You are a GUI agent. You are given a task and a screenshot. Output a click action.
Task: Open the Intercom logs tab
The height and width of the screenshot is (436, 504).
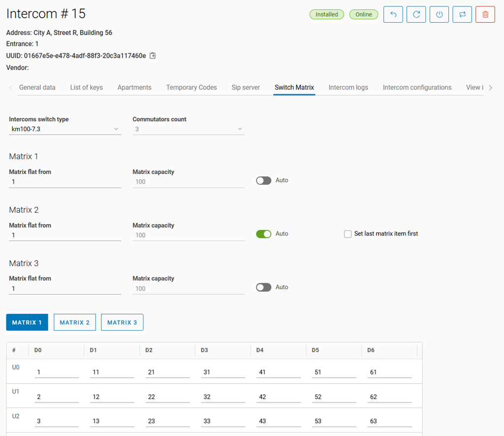click(x=348, y=87)
